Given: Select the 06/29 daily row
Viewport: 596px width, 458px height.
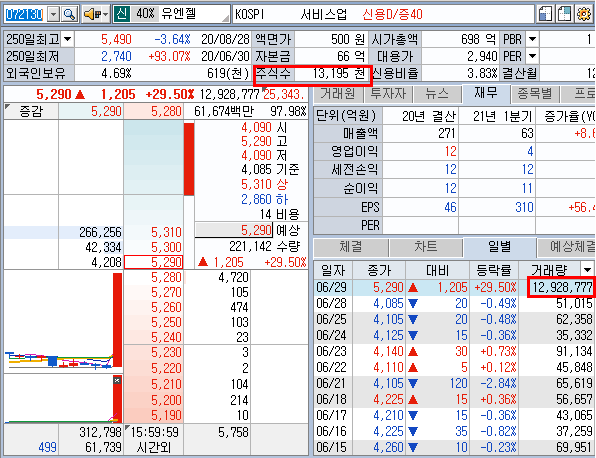Looking at the screenshot, I should point(454,287).
